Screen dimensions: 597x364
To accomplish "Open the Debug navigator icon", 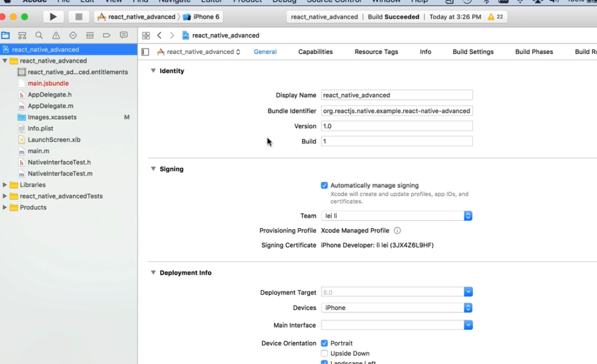I will point(90,35).
